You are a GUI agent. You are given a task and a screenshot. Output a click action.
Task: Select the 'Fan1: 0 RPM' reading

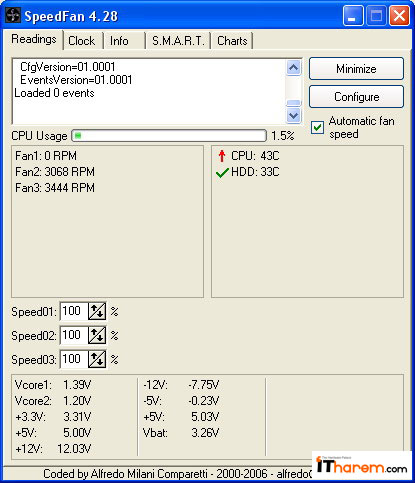click(x=46, y=156)
